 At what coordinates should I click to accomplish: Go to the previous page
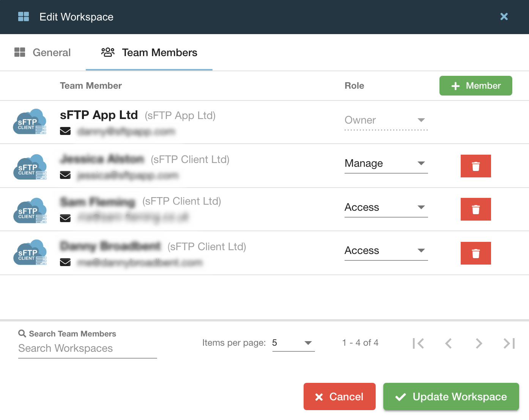click(449, 343)
